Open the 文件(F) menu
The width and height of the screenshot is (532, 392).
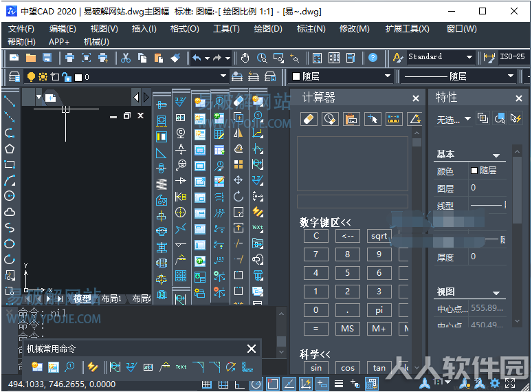(x=21, y=29)
